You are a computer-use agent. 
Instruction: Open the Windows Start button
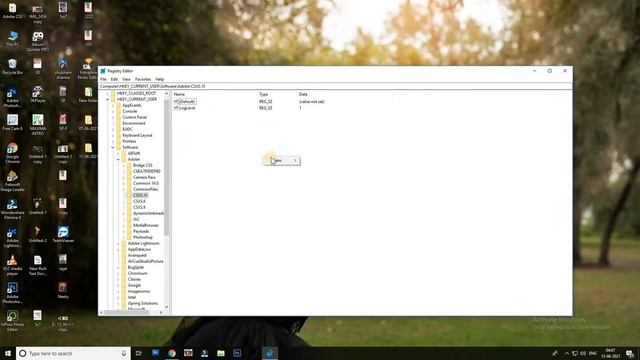[7, 353]
